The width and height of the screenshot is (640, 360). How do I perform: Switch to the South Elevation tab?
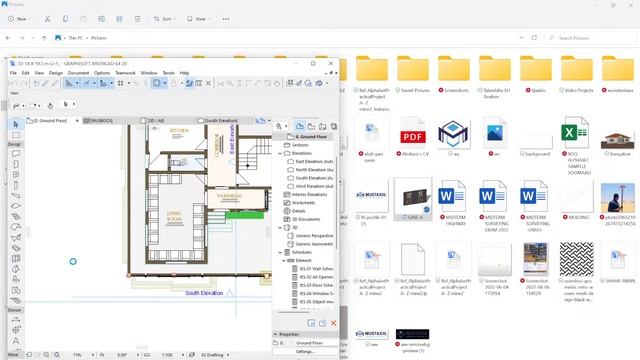[220, 121]
